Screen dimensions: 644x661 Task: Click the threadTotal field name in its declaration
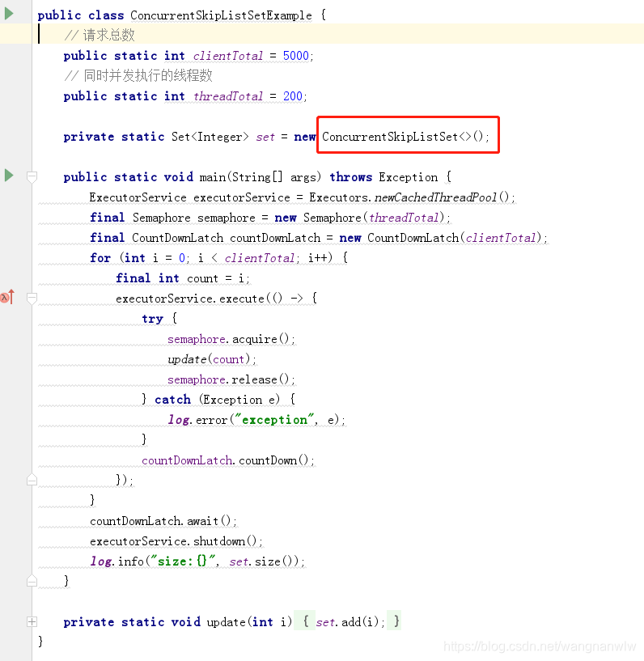[228, 96]
